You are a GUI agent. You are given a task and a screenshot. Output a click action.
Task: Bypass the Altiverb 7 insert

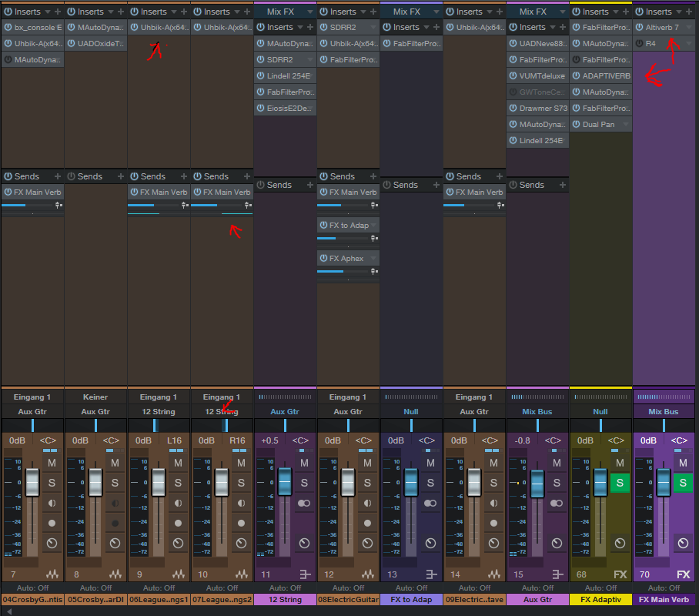point(639,27)
